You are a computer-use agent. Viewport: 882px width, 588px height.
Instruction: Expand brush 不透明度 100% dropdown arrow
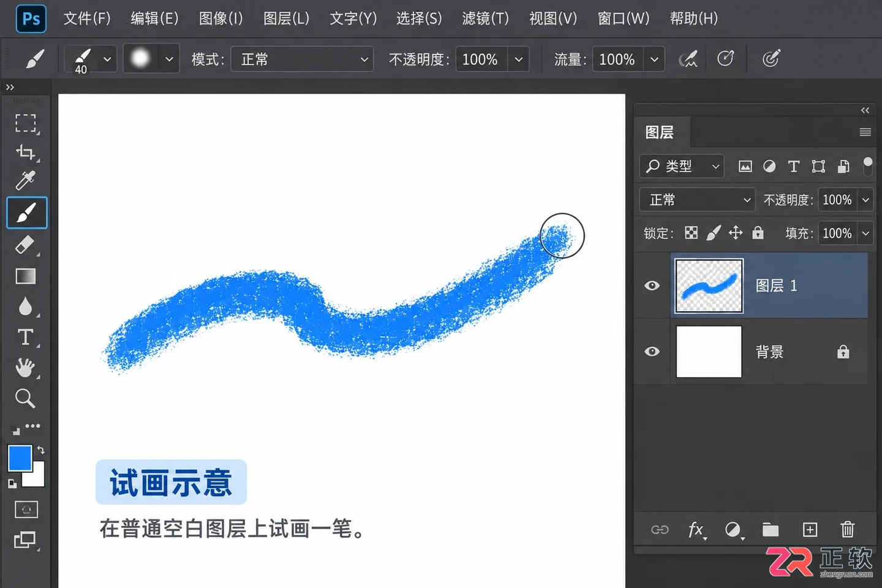(x=518, y=59)
